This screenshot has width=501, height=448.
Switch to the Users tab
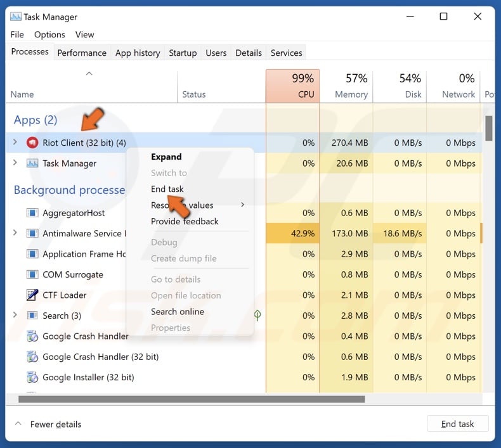(x=216, y=53)
